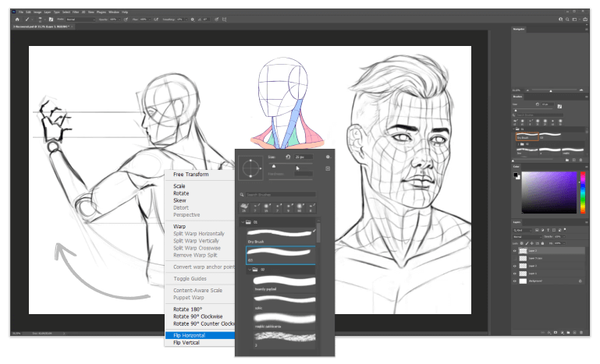Toggle visibility of the third layer
Viewport: 600px width, 364px height.
[x=514, y=266]
